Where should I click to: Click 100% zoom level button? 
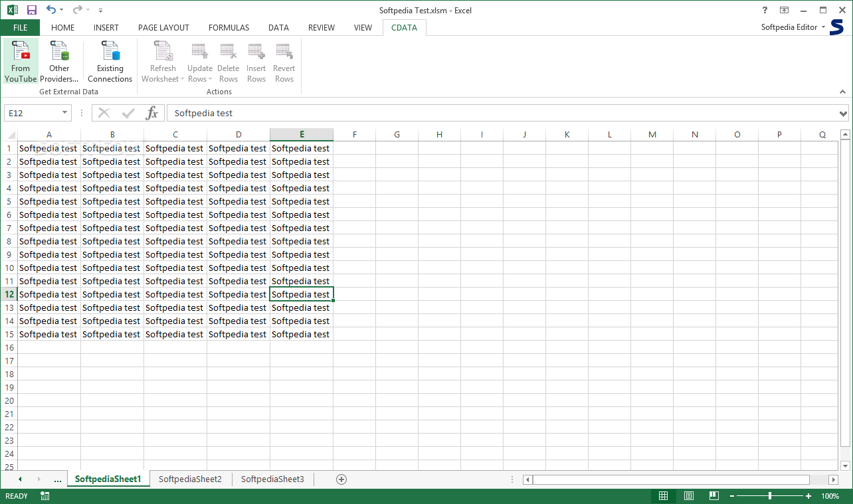pyautogui.click(x=830, y=496)
